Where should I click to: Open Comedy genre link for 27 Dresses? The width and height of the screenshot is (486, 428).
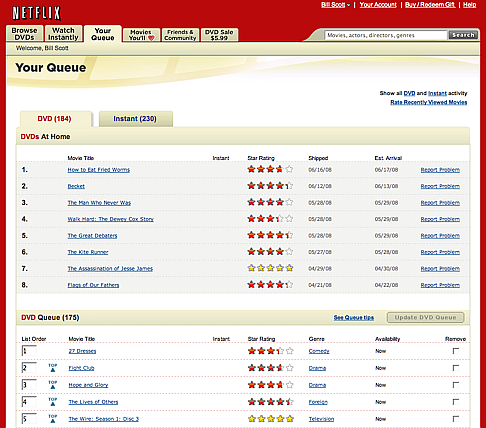click(x=319, y=351)
